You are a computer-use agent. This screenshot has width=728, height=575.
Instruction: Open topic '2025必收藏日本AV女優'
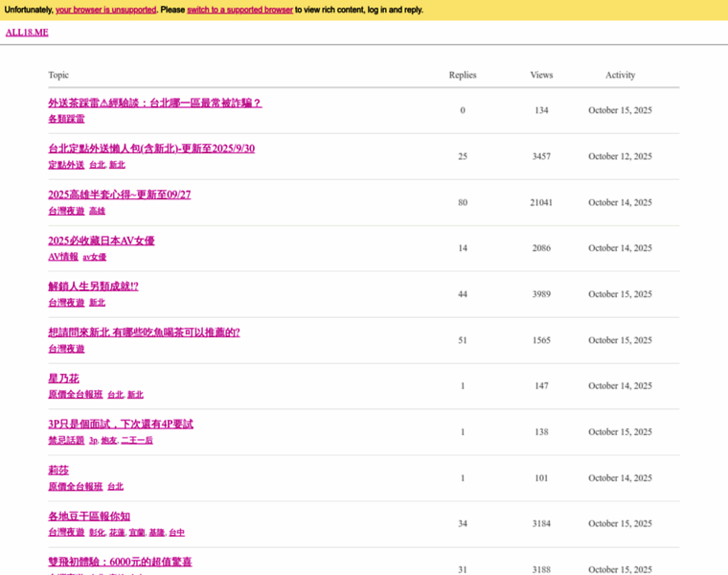(x=101, y=241)
